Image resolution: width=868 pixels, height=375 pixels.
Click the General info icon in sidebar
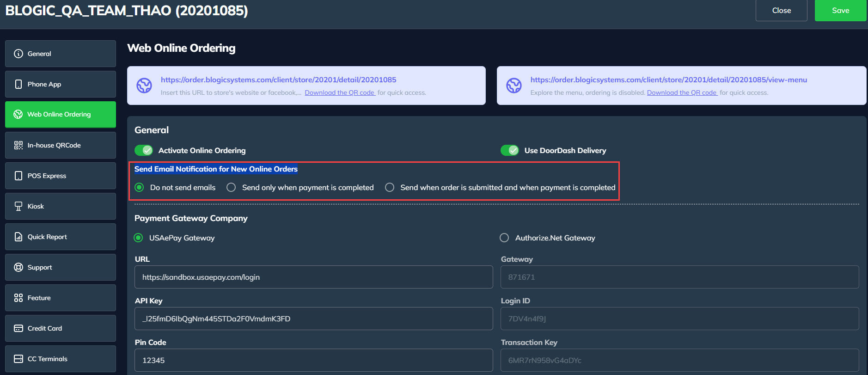[18, 54]
